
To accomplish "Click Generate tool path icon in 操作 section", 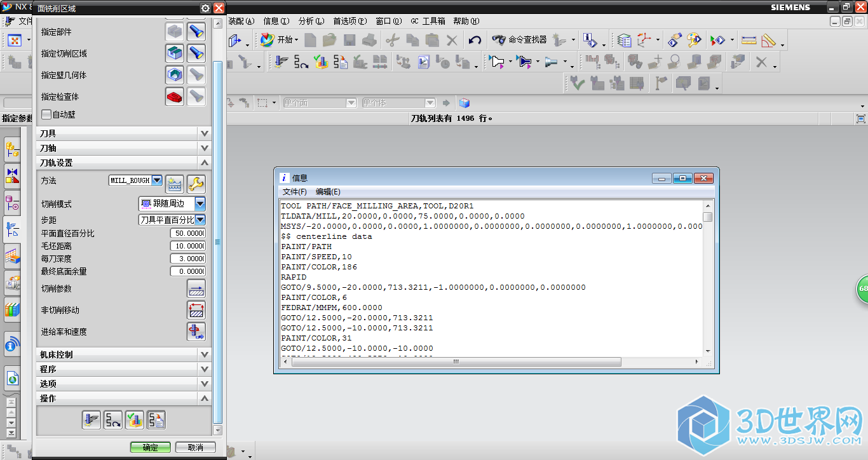I will [92, 419].
